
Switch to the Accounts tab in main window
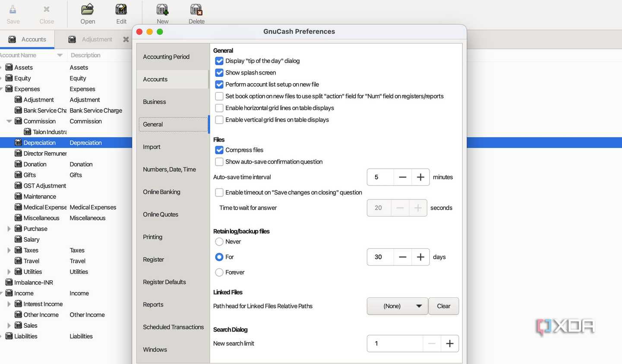[x=27, y=39]
